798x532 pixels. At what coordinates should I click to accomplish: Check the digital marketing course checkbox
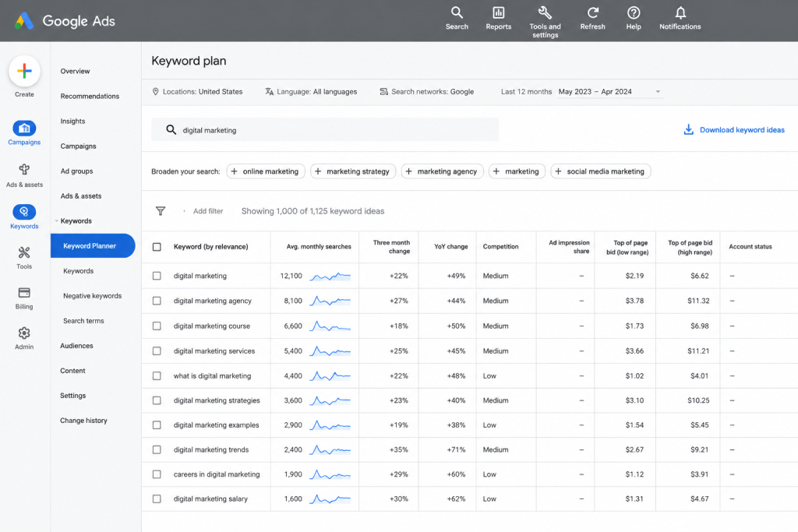click(x=157, y=326)
